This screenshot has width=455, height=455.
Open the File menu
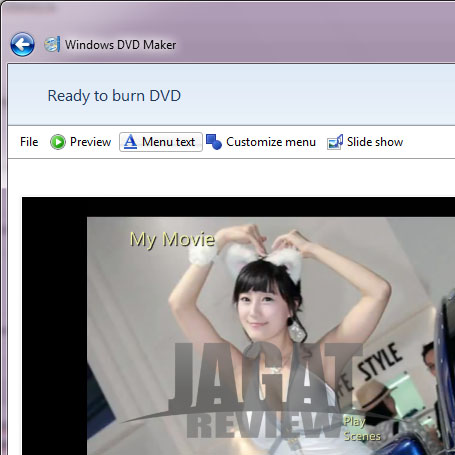[29, 142]
